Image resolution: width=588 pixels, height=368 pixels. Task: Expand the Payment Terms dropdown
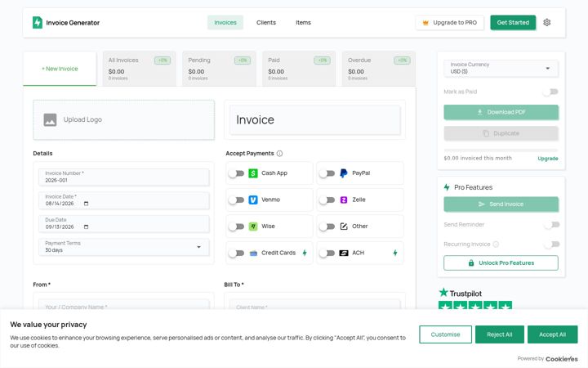[124, 247]
